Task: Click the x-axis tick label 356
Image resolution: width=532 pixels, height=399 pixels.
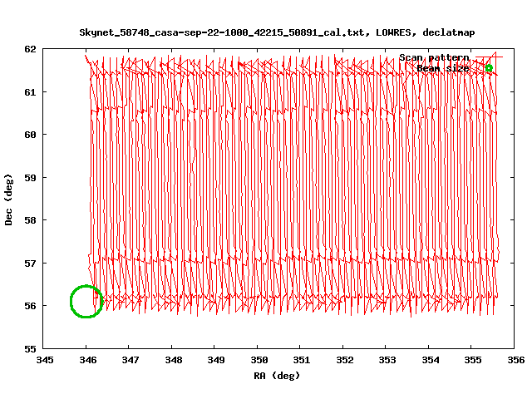Action: click(516, 360)
